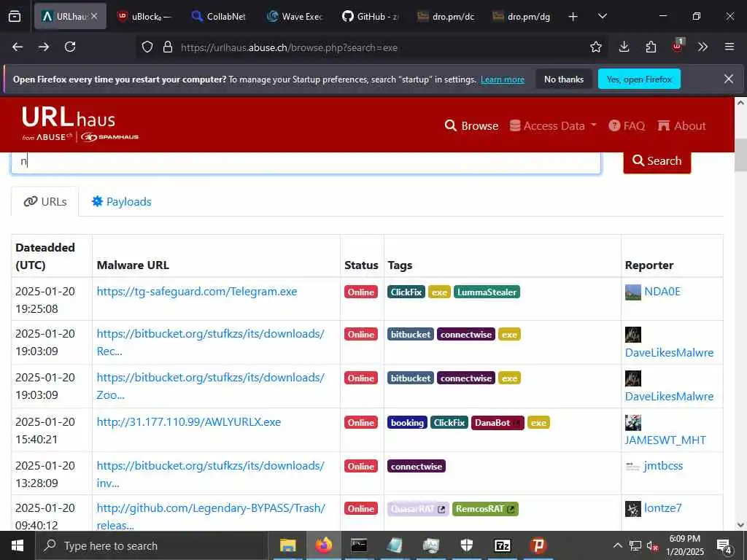Open Browse in URLhaus navigation
The width and height of the screenshot is (747, 560).
click(x=472, y=125)
